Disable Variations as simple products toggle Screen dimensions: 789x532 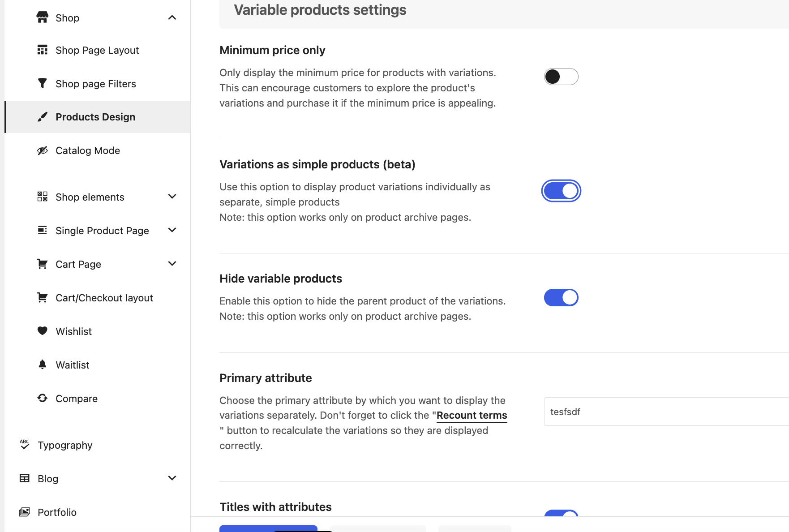click(561, 191)
